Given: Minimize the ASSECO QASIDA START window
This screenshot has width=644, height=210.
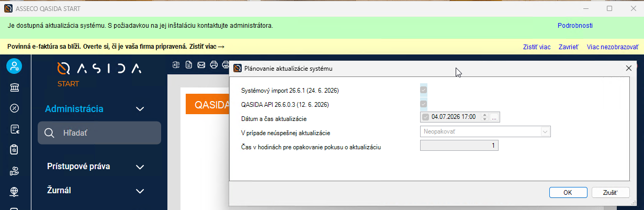Looking at the screenshot, I should click(586, 9).
